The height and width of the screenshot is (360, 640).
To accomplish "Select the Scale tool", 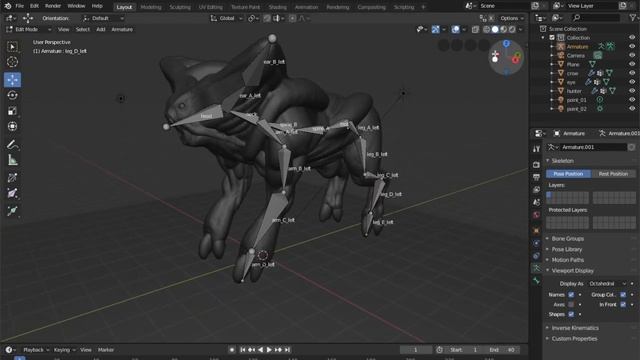I will 12,111.
